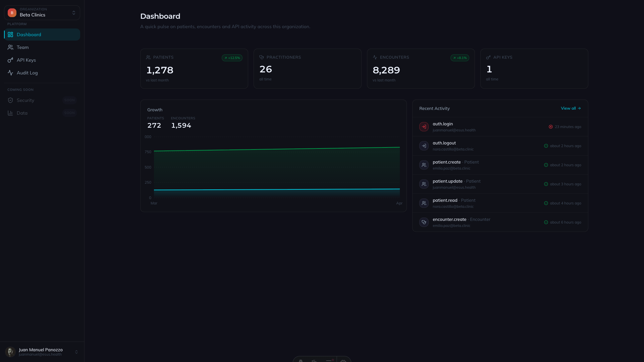Click the Patients card people icon
Viewport: 644px width, 362px height.
click(148, 57)
